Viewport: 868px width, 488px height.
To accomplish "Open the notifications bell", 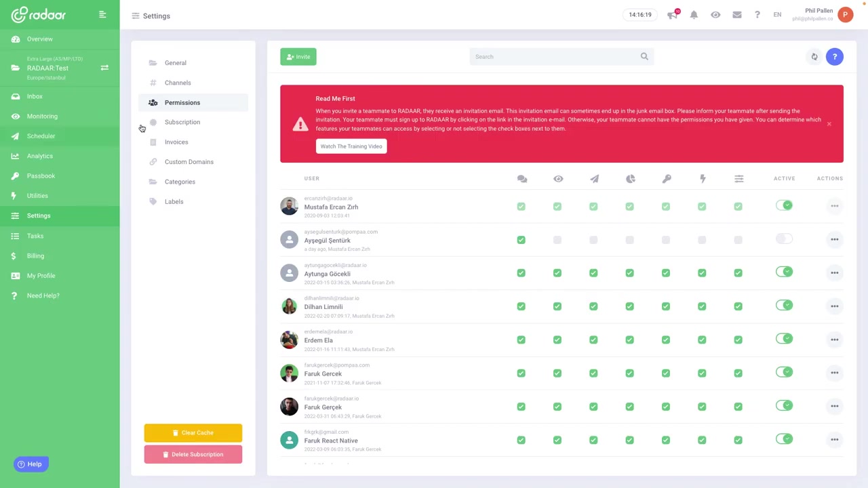I will click(x=694, y=15).
